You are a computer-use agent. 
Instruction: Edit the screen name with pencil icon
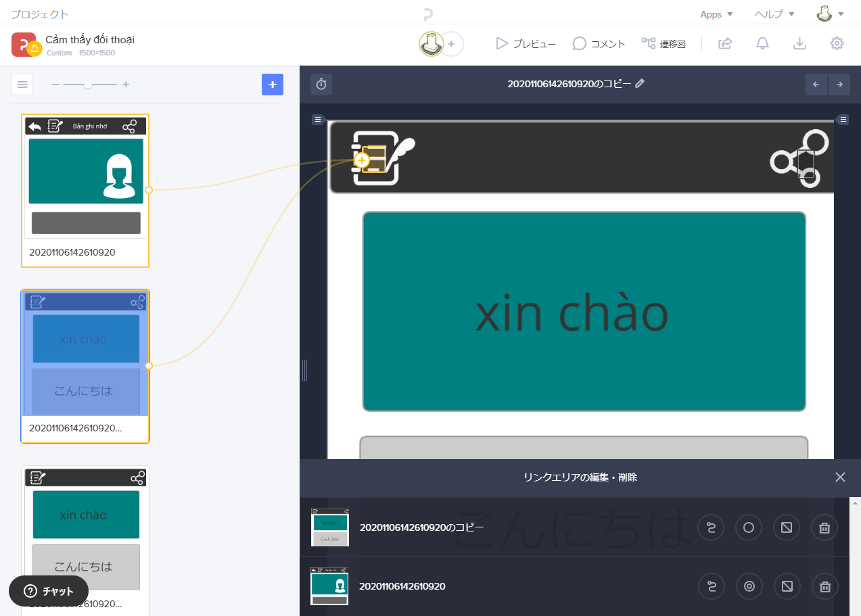(x=640, y=83)
